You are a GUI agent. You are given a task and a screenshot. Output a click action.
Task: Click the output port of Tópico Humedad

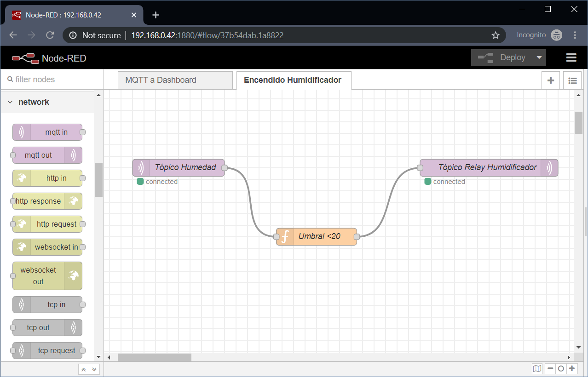225,168
